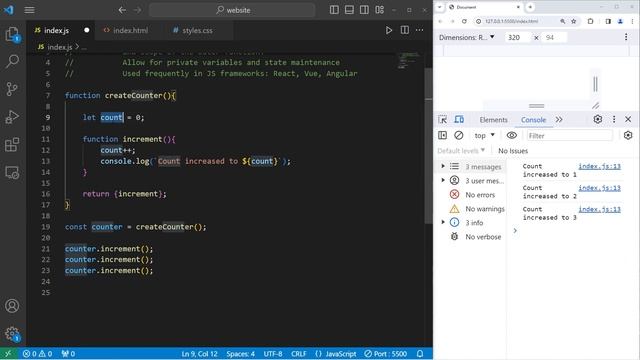Image resolution: width=640 pixels, height=360 pixels.
Task: Open the Search view in activity bar
Action: pyautogui.click(x=12, y=61)
